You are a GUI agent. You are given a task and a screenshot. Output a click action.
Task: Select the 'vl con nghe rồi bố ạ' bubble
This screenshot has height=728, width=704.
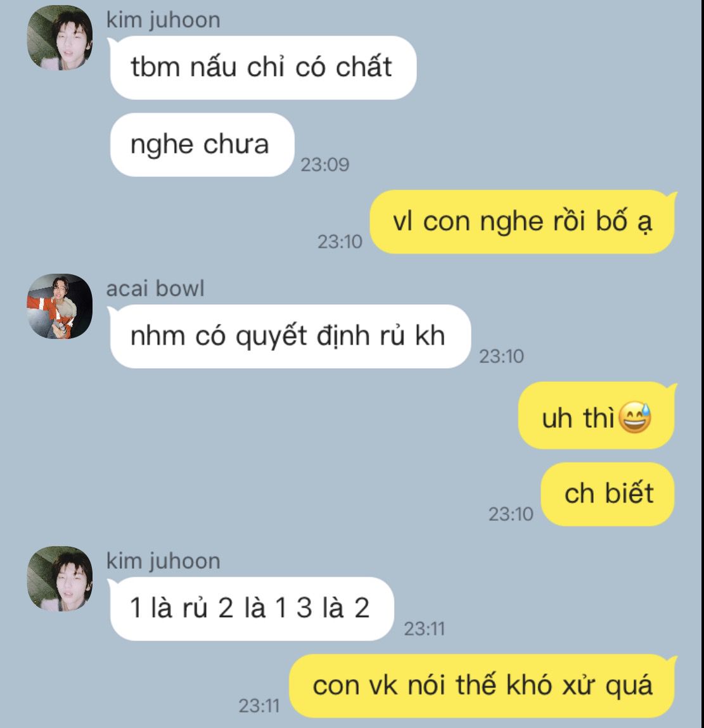pyautogui.click(x=522, y=222)
